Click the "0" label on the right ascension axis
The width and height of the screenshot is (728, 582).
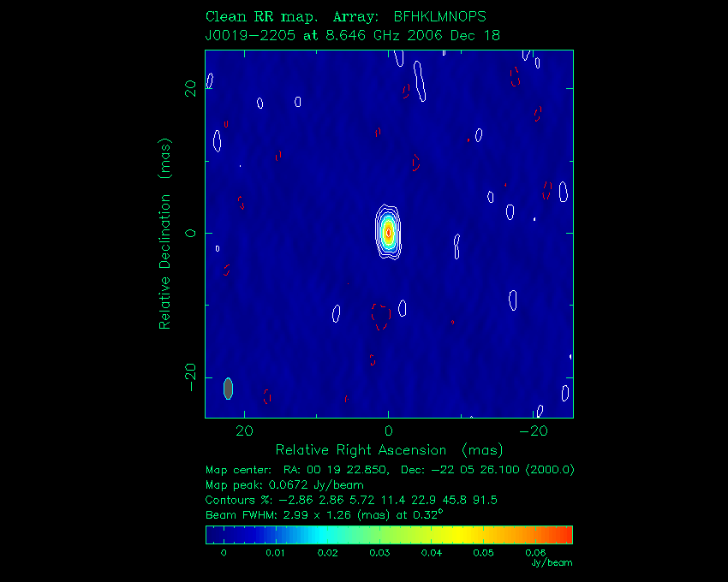click(389, 431)
